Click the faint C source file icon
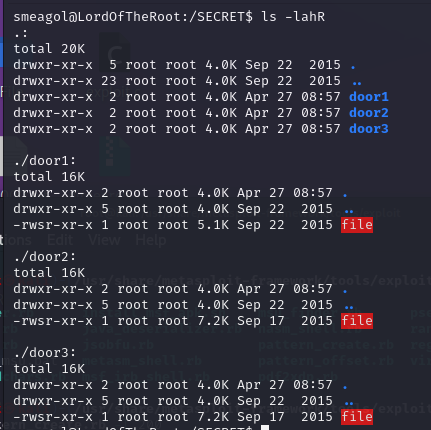The image size is (431, 430). [x=114, y=50]
